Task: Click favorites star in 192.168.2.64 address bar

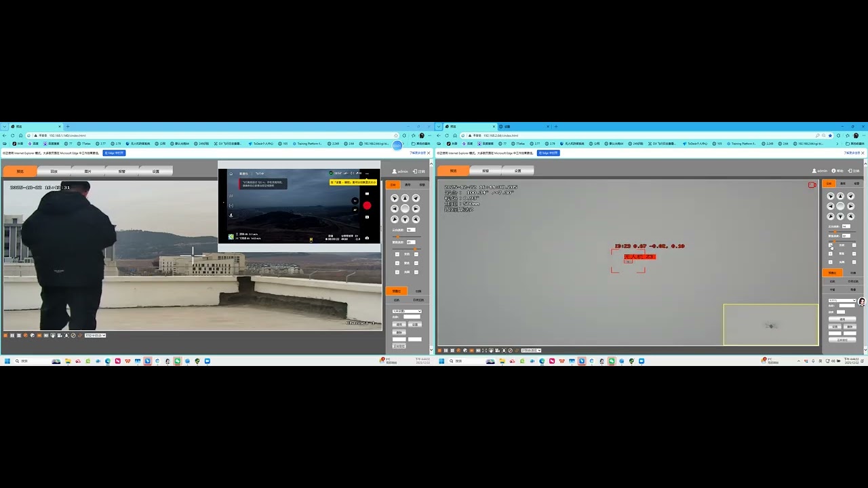Action: click(830, 136)
